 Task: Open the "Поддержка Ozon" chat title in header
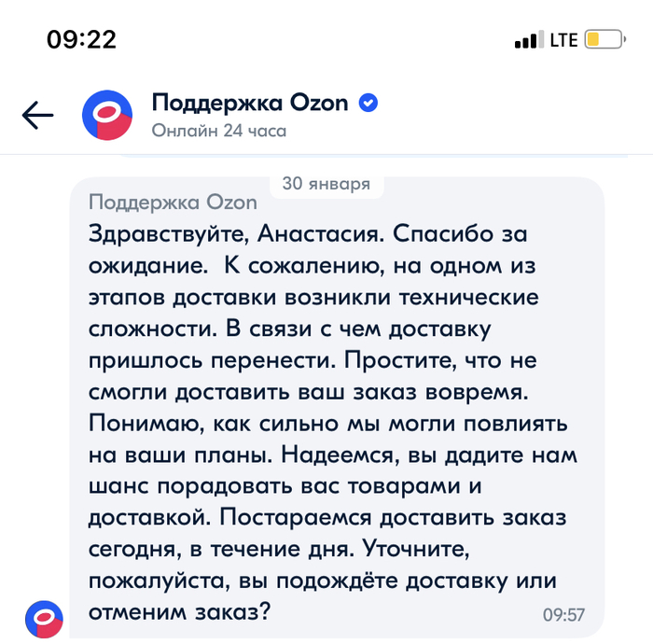point(249,103)
